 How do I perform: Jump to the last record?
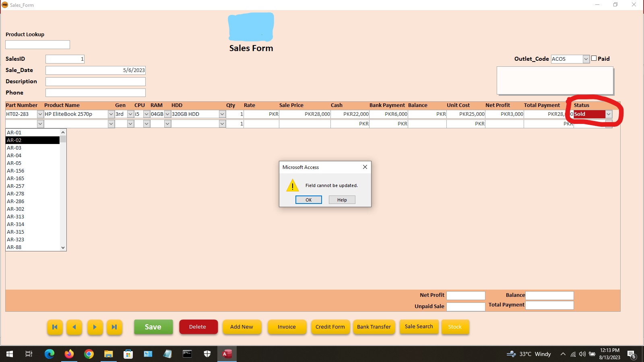pos(114,327)
